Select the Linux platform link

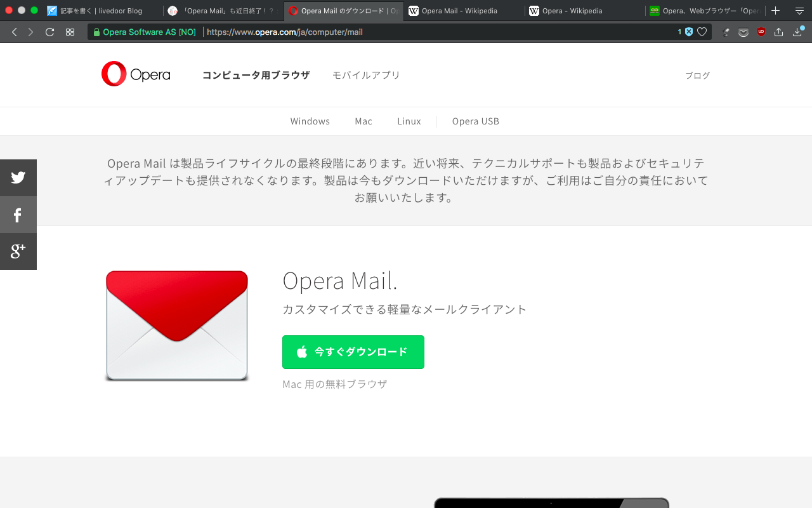[x=409, y=121]
